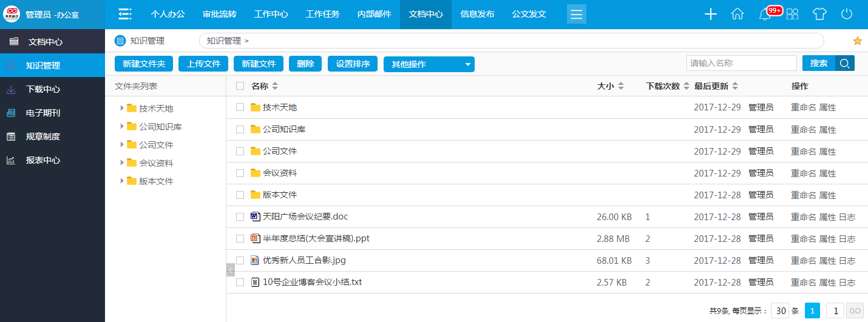Screen dimensions: 868x322
Task: Collapse sidebar with the hamburger icon
Action: point(124,14)
